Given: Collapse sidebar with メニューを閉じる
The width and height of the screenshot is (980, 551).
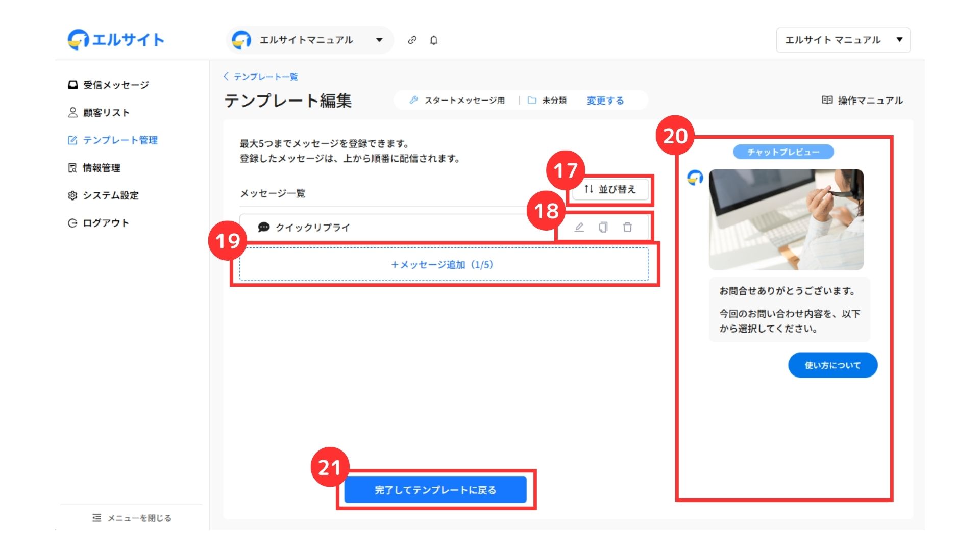Looking at the screenshot, I should (x=132, y=518).
